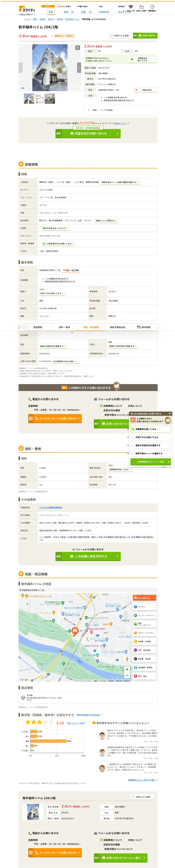Expand 最新の空室状況を確認する in 現況 row
Image resolution: width=175 pixels, height=868 pixels.
[53, 346]
